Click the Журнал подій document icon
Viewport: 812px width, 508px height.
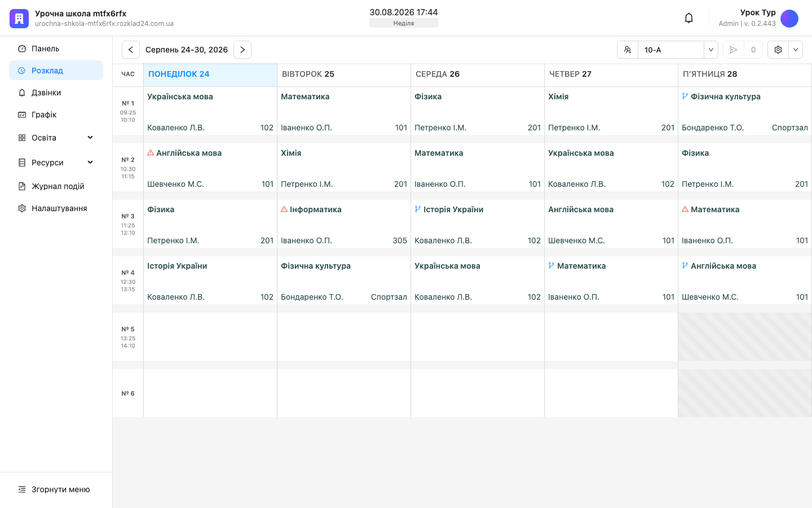point(22,186)
